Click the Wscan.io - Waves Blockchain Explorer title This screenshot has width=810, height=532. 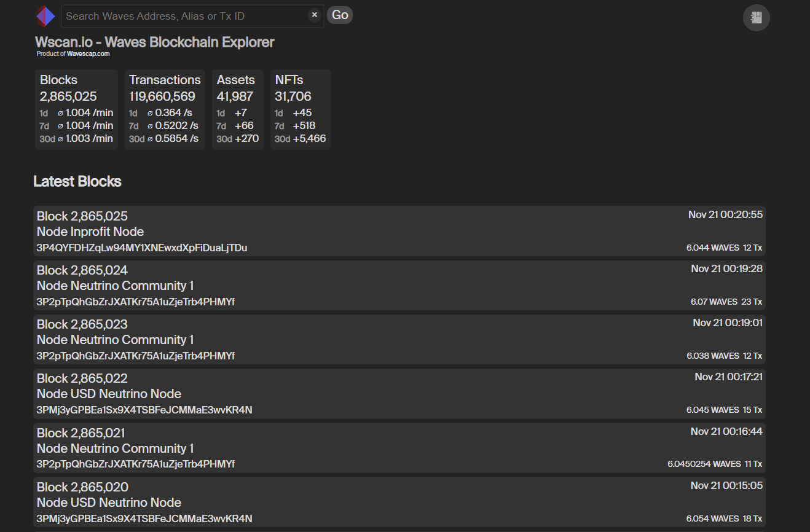pyautogui.click(x=155, y=42)
